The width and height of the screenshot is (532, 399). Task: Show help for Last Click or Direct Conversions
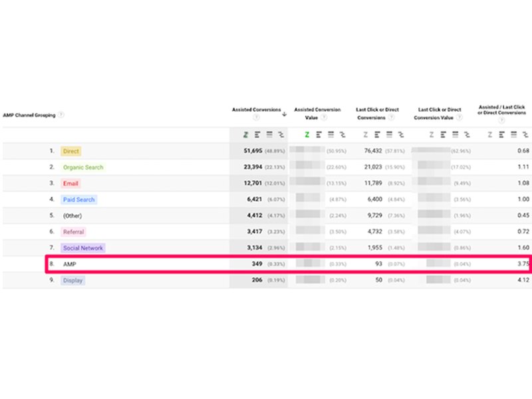point(390,118)
